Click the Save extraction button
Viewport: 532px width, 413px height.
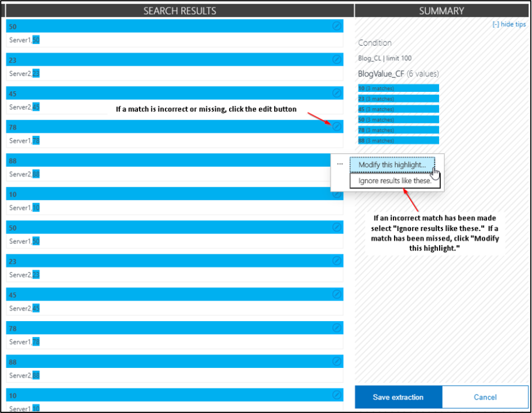click(x=398, y=397)
